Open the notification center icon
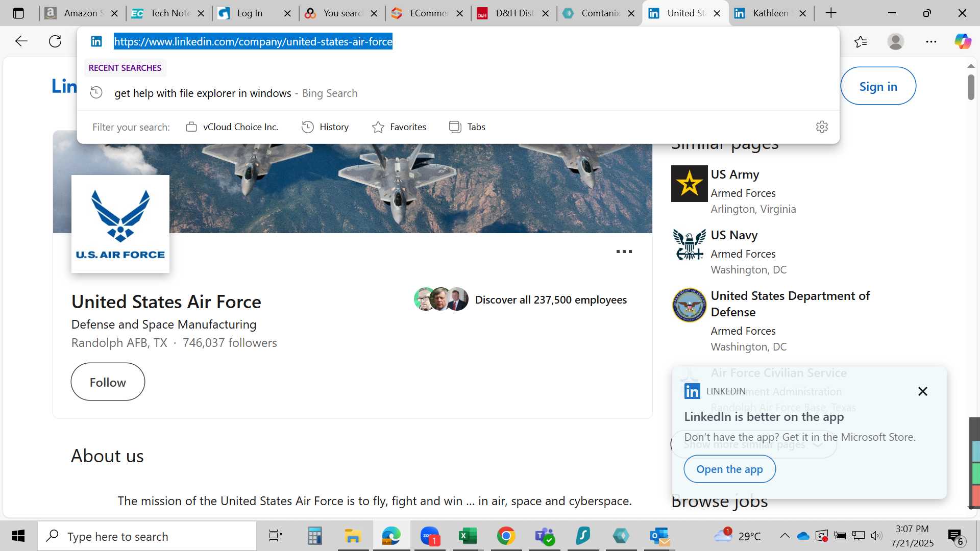Viewport: 980px width, 551px height. pos(955,537)
